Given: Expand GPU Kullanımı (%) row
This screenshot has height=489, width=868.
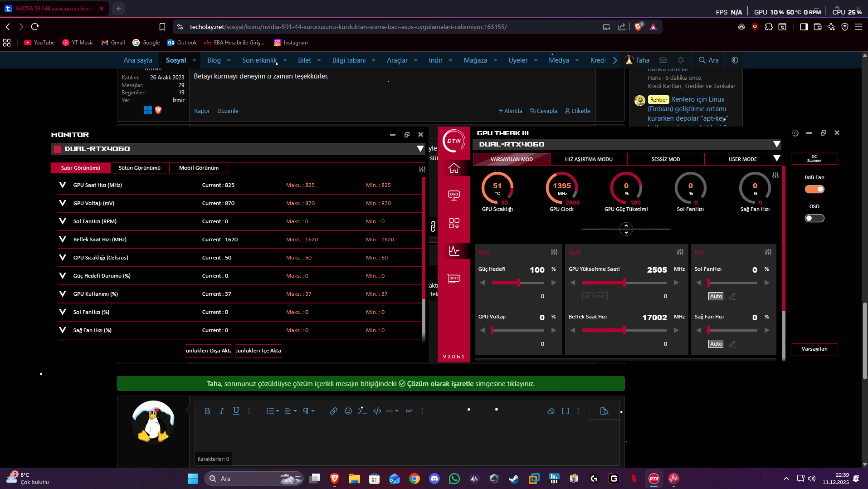Looking at the screenshot, I should (63, 294).
